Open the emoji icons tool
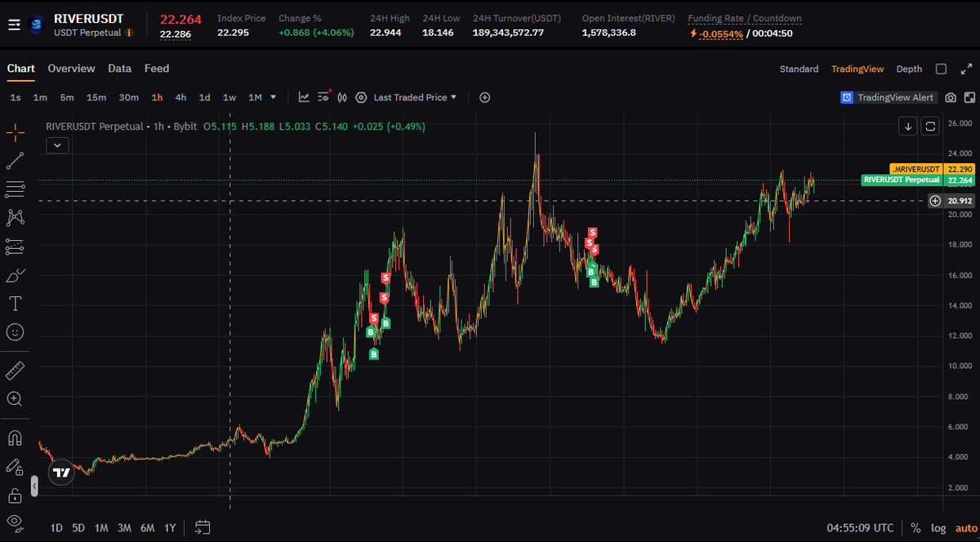 pos(15,332)
